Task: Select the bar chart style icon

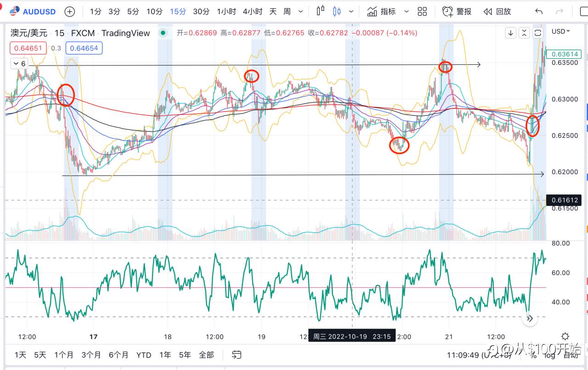Action: (321, 11)
